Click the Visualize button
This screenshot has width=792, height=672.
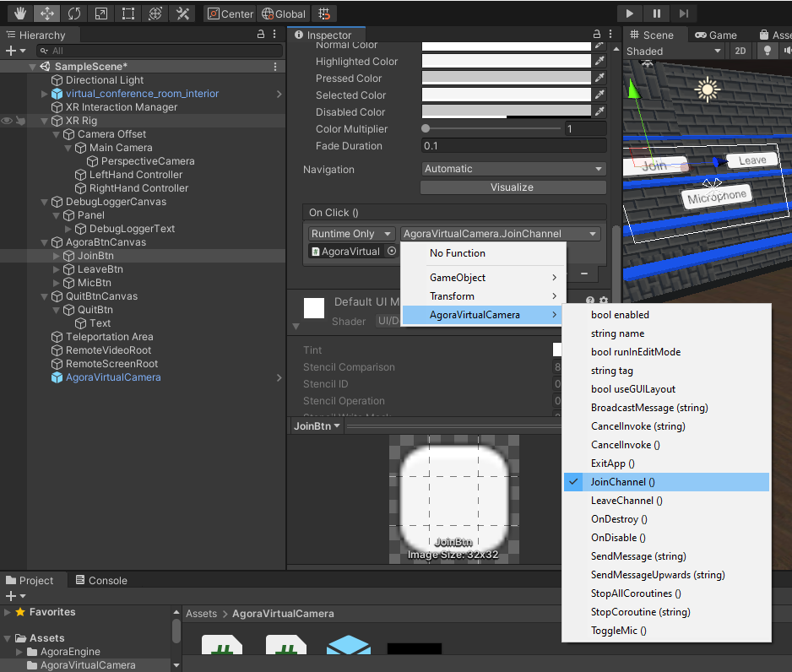[513, 187]
